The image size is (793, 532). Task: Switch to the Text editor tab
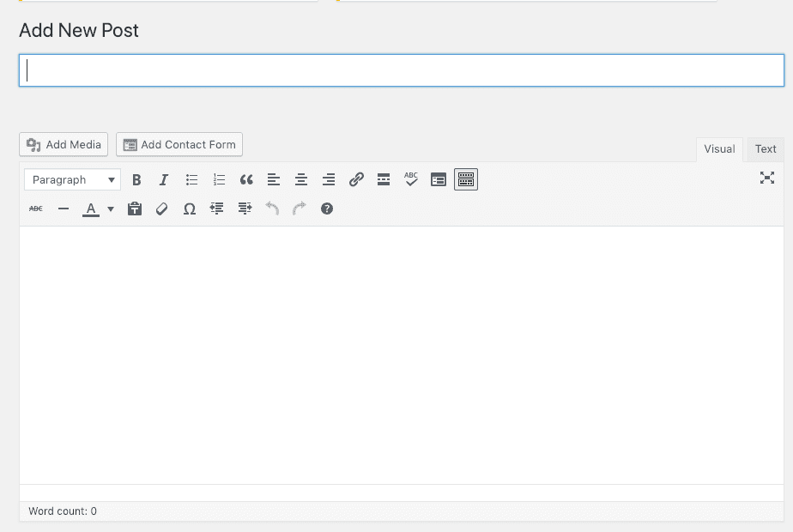click(766, 149)
